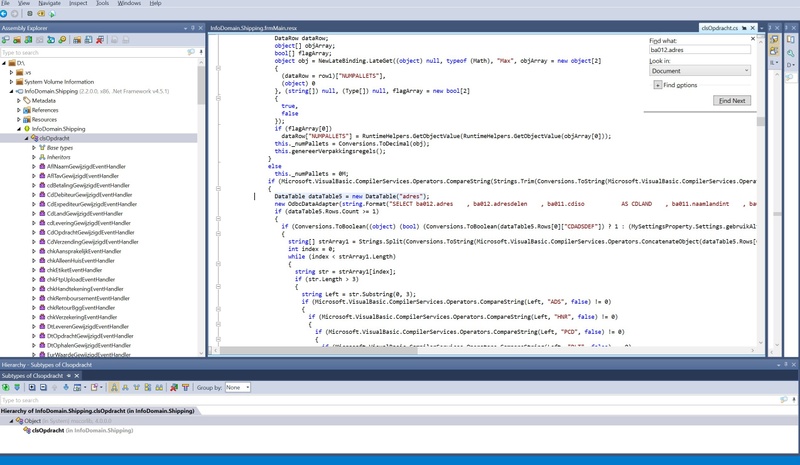The width and height of the screenshot is (800, 465).
Task: Click the Find what input field
Action: click(x=699, y=50)
